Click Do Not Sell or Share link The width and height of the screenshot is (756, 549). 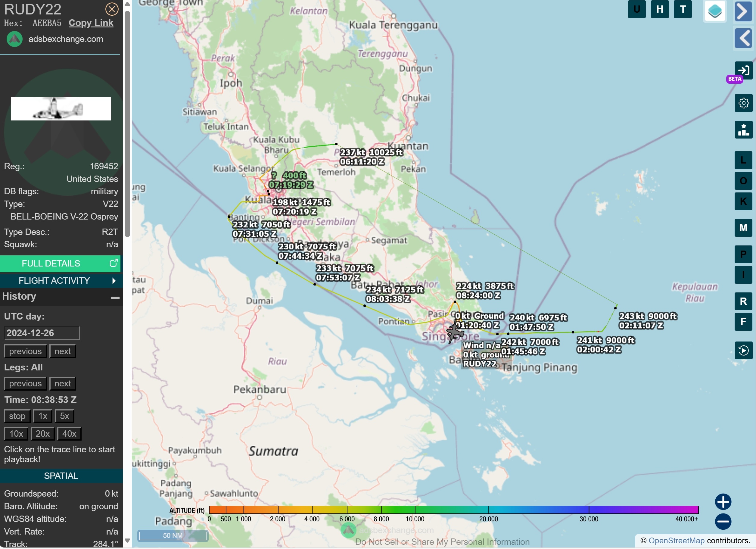click(x=442, y=542)
